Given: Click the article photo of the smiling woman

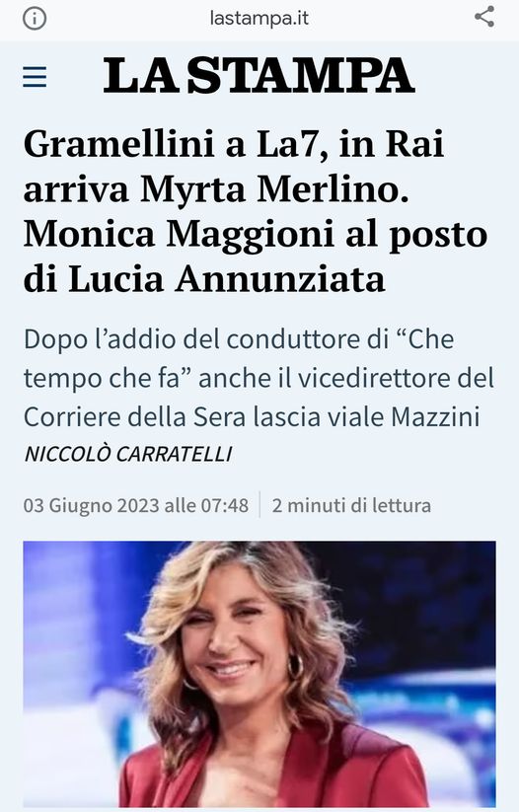Looking at the screenshot, I should [259, 674].
